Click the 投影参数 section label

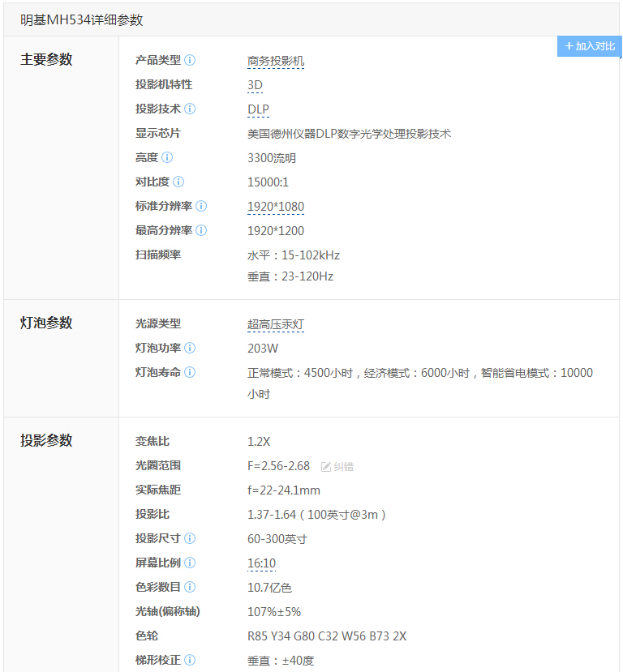(x=46, y=440)
